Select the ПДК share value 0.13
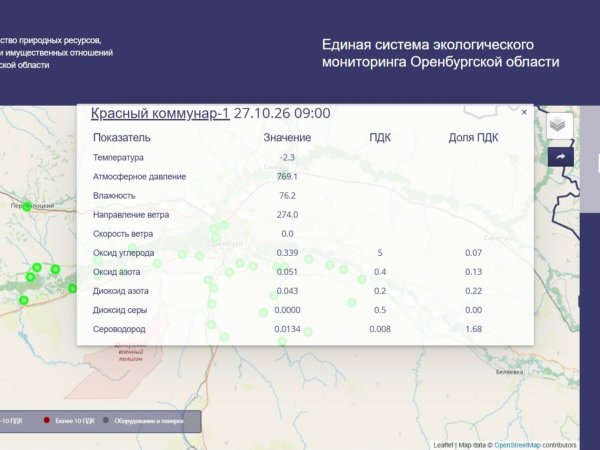The width and height of the screenshot is (600, 450). [x=473, y=272]
